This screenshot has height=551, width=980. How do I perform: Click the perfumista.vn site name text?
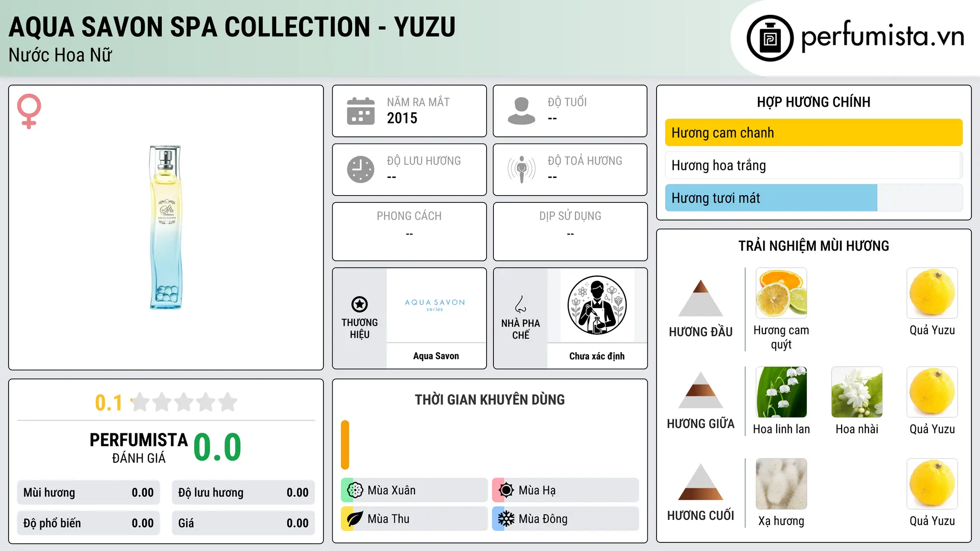pos(883,36)
